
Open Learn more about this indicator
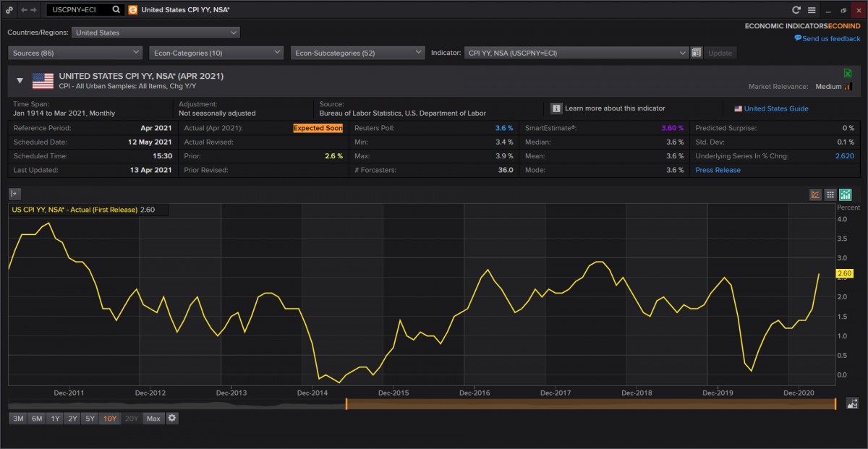[615, 108]
